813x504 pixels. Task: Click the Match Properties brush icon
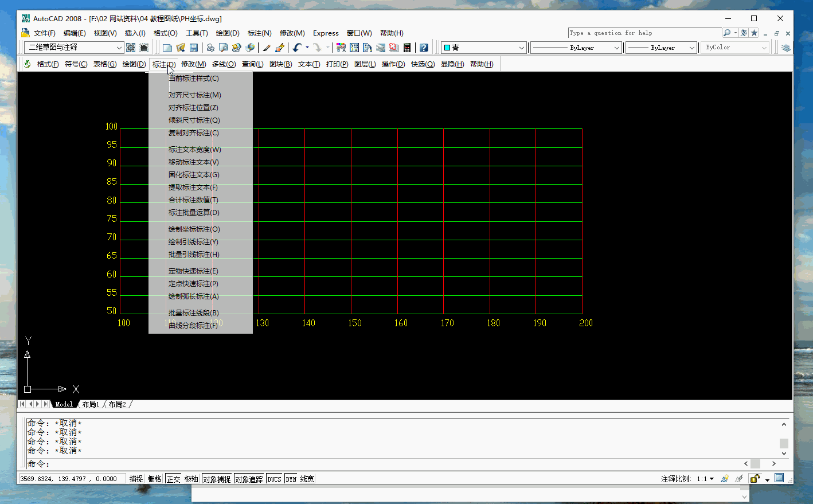267,48
